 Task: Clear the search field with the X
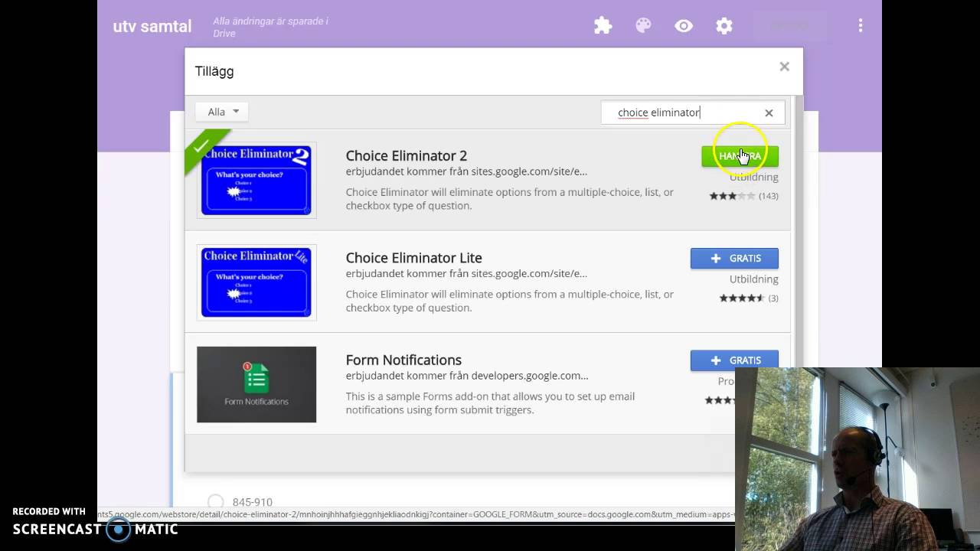(x=769, y=112)
